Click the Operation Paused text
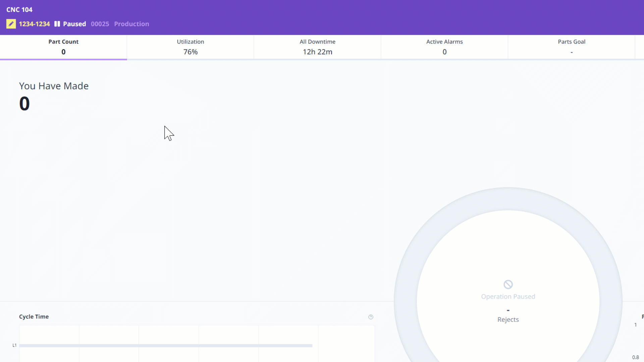 (508, 297)
